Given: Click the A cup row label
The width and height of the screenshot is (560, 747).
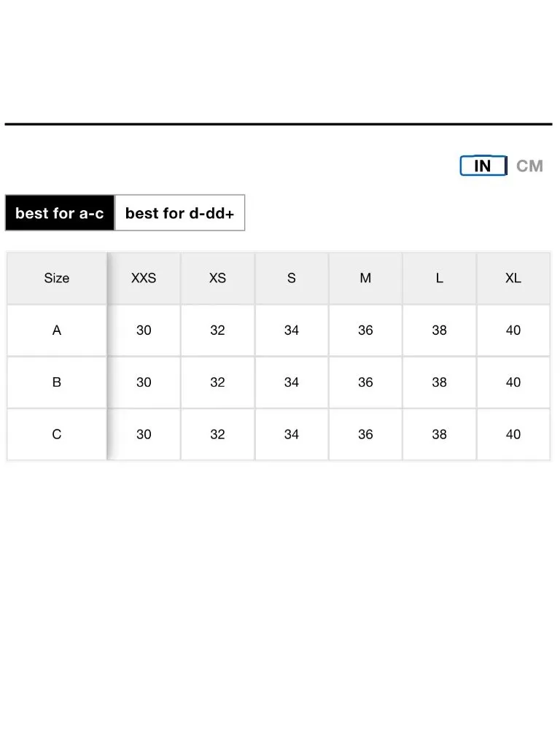Looking at the screenshot, I should [57, 330].
